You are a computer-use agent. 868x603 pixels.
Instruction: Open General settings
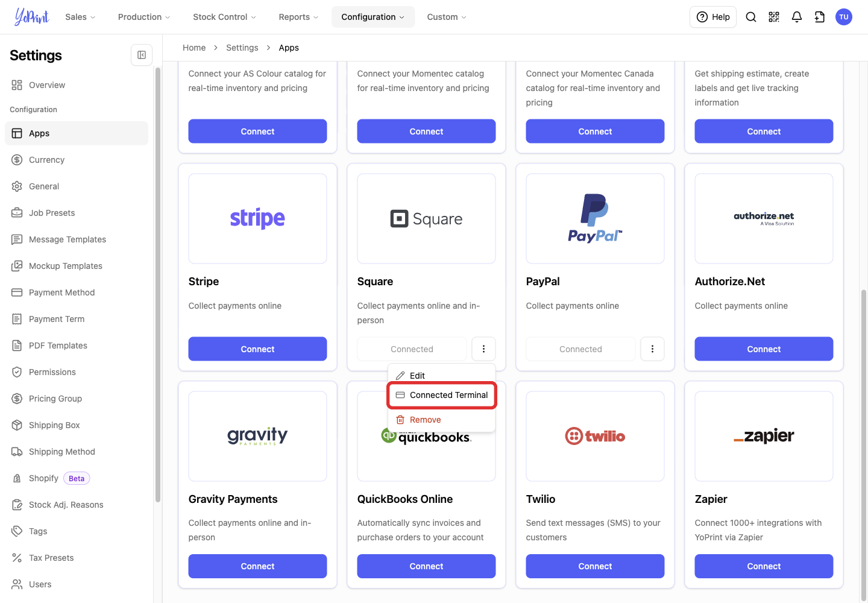(77, 186)
